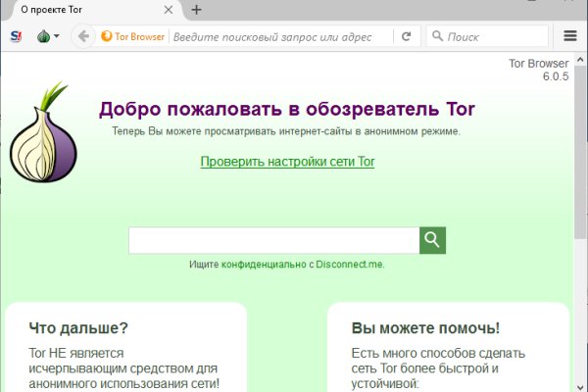Click the green onion Torbutton icon
This screenshot has height=392, width=588.
43,36
